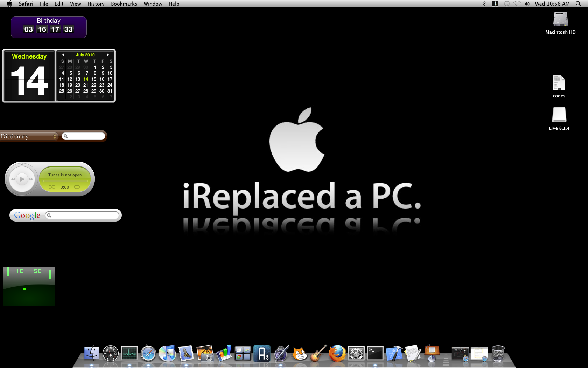The width and height of the screenshot is (588, 368).
Task: Click the Time Machine menu bar icon
Action: click(506, 4)
